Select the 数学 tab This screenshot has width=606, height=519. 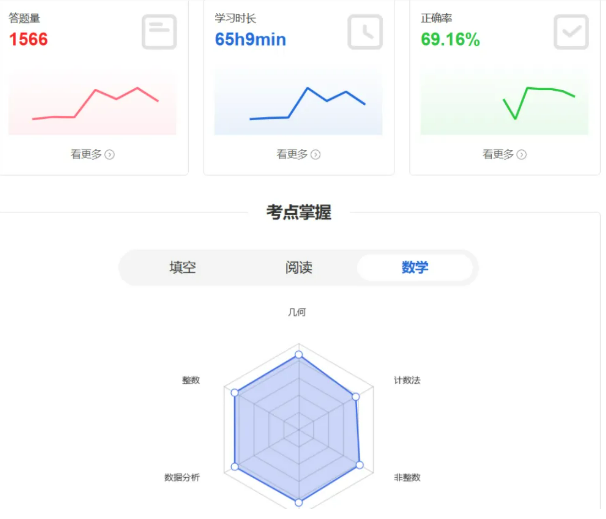415,268
